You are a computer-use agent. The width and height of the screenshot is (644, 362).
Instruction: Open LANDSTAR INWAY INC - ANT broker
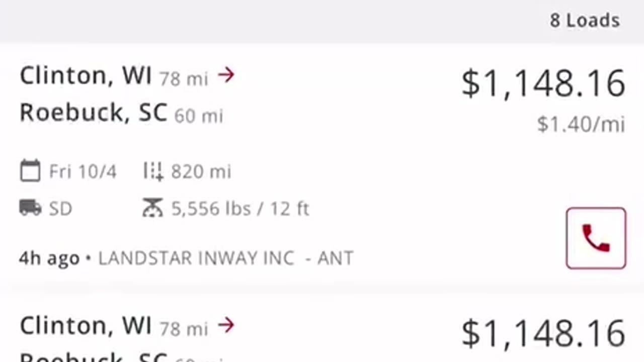pos(225,258)
